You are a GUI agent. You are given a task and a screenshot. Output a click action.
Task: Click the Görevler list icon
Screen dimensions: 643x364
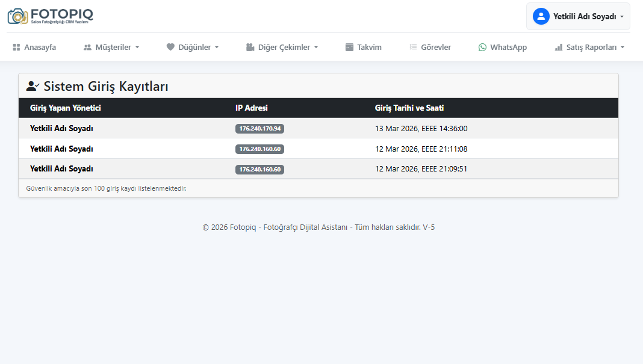413,47
